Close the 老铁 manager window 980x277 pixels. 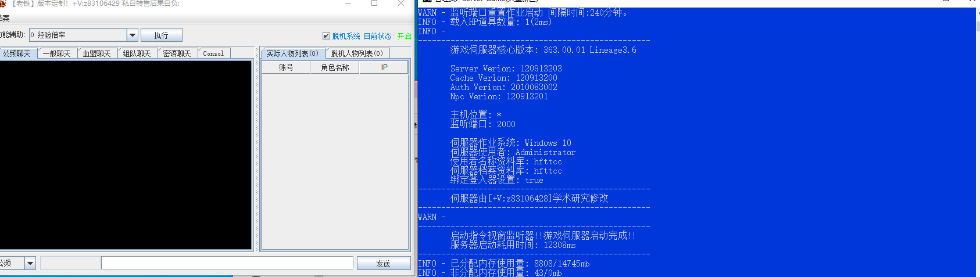tap(401, 3)
